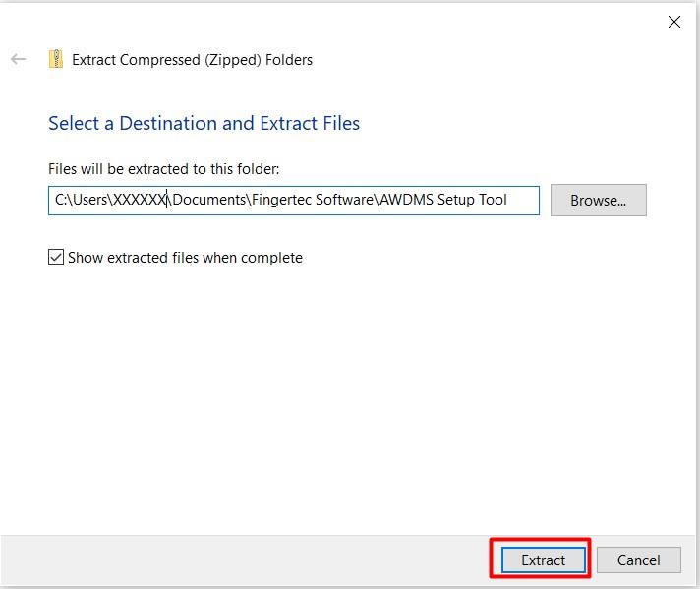Open the Browse... folder picker
This screenshot has height=589, width=700.
tap(598, 200)
